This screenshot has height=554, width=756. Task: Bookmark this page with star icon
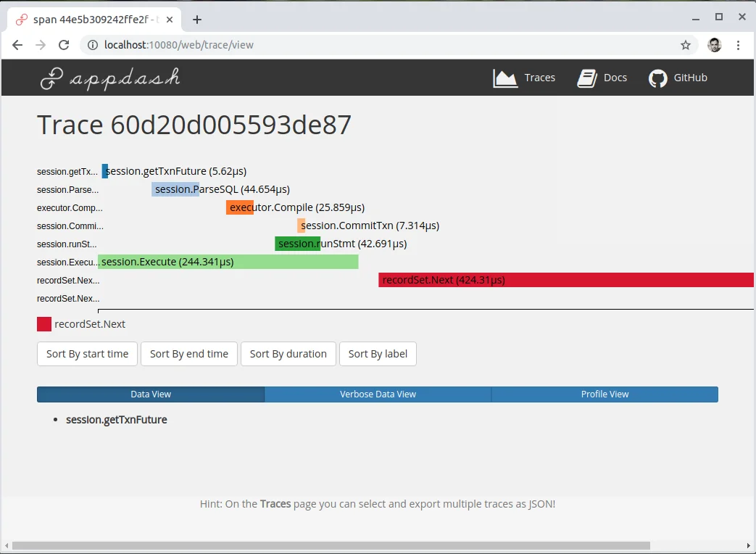point(685,45)
